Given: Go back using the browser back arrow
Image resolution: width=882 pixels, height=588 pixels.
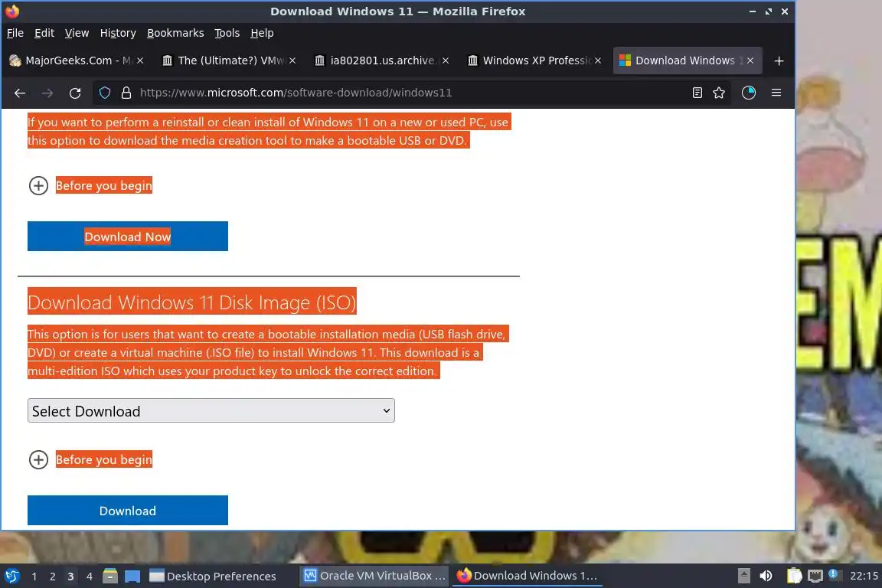Looking at the screenshot, I should (x=20, y=93).
